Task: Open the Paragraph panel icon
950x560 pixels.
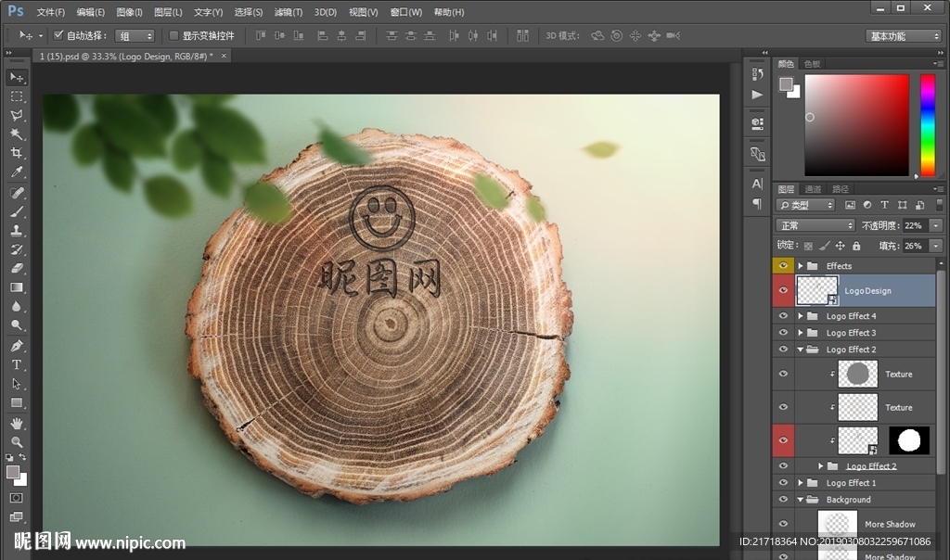Action: point(757,203)
